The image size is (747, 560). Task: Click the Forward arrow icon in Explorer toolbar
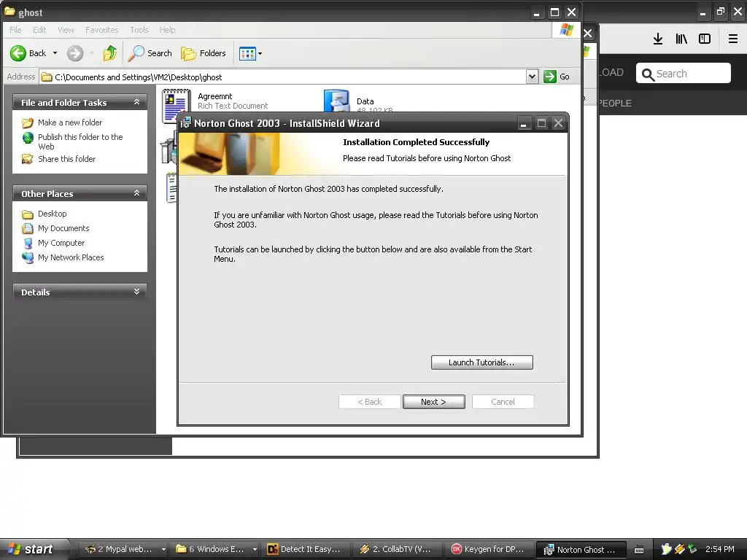click(x=75, y=53)
